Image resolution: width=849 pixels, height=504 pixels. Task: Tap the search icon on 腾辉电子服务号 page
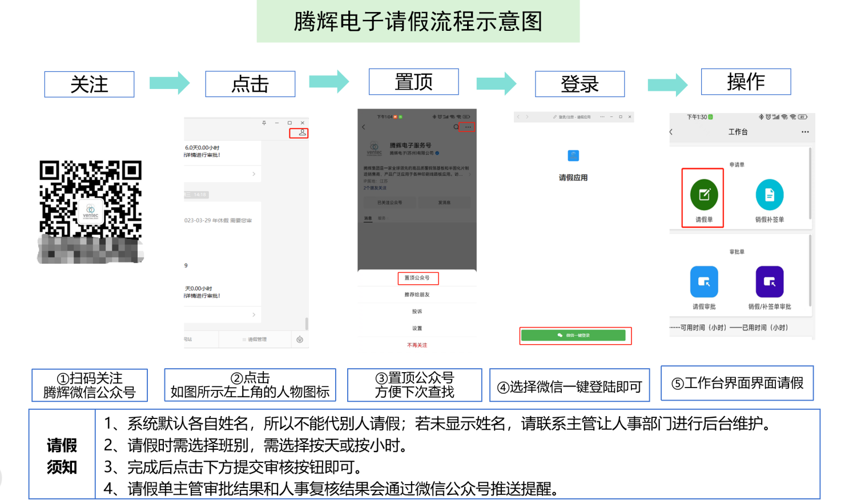pyautogui.click(x=456, y=127)
